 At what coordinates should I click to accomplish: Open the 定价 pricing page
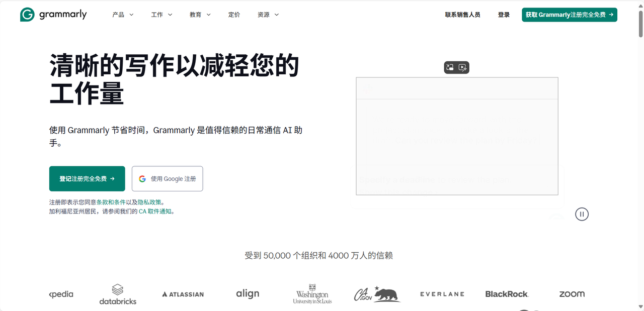[x=234, y=15]
